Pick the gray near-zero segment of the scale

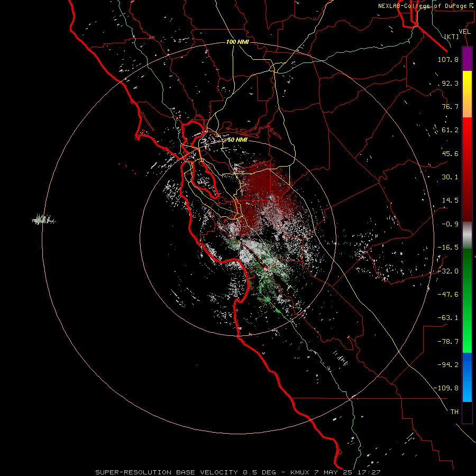click(x=467, y=235)
